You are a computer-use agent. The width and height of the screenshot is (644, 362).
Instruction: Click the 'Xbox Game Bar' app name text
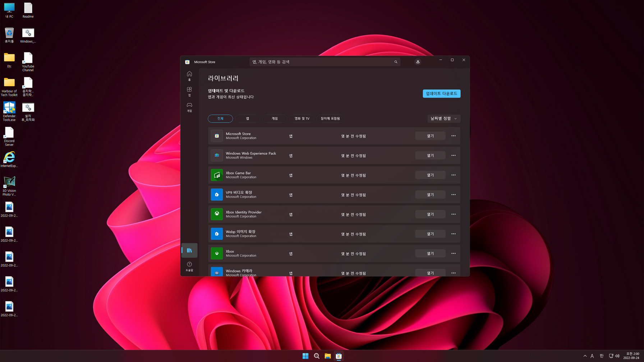(x=238, y=173)
